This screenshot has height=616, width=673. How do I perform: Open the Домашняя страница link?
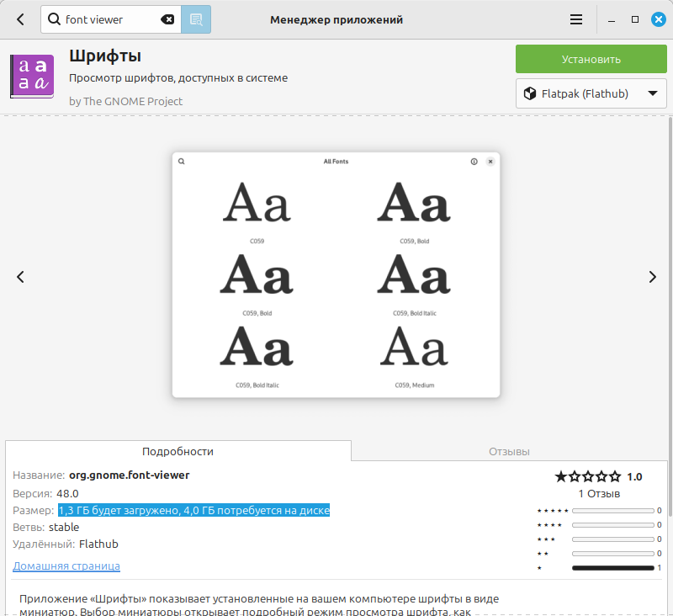click(66, 566)
